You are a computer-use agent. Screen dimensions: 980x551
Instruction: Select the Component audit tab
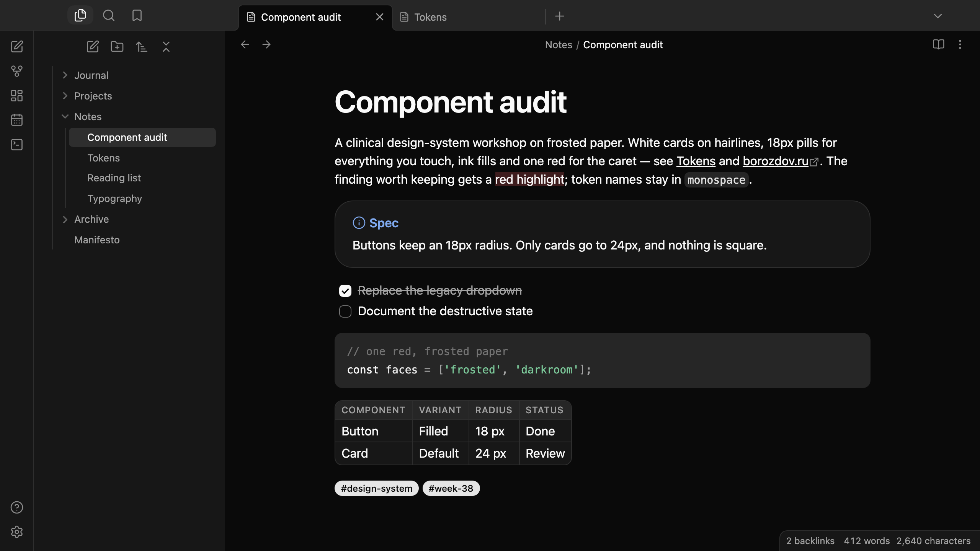(x=315, y=17)
